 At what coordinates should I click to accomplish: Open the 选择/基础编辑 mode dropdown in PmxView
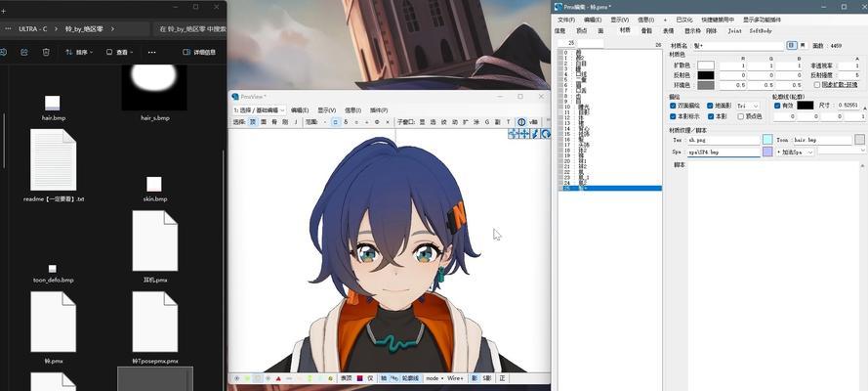pyautogui.click(x=259, y=110)
